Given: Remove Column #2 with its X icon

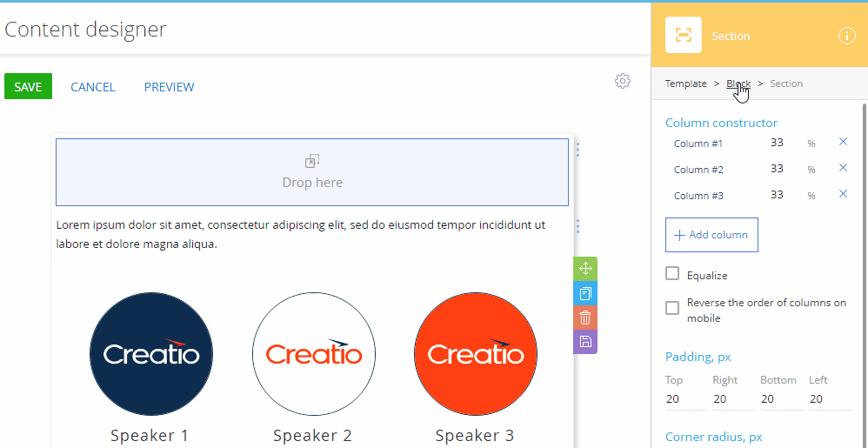Looking at the screenshot, I should 843,168.
